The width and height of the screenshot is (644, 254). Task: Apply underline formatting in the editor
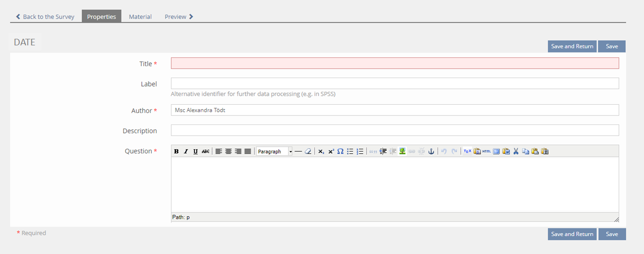click(195, 151)
